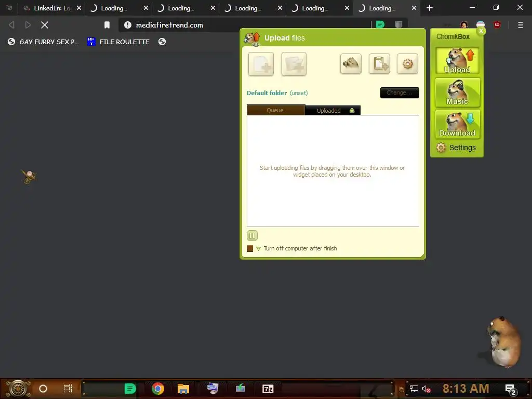Viewport: 532px width, 399px height.
Task: Open Task View on taskbar
Action: point(68,389)
